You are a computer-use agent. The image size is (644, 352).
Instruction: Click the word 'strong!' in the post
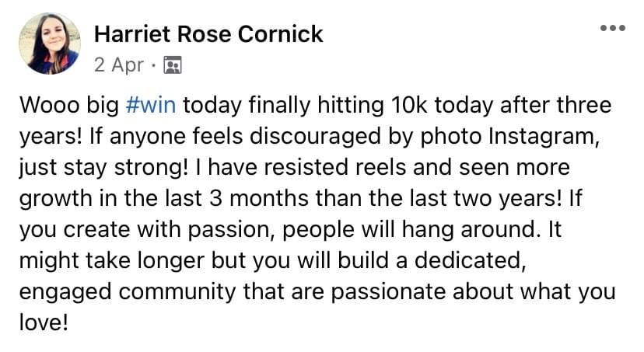click(151, 168)
